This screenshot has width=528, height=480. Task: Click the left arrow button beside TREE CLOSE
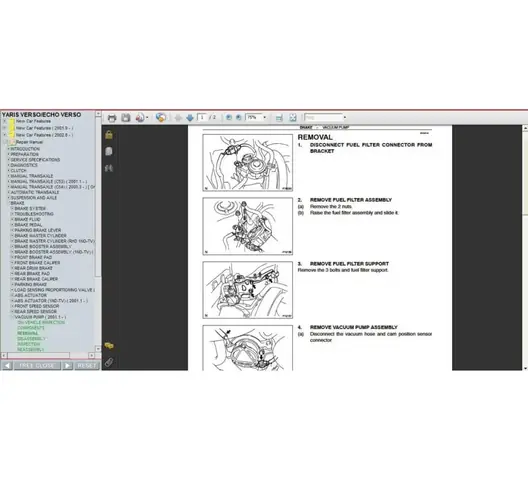pyautogui.click(x=7, y=366)
